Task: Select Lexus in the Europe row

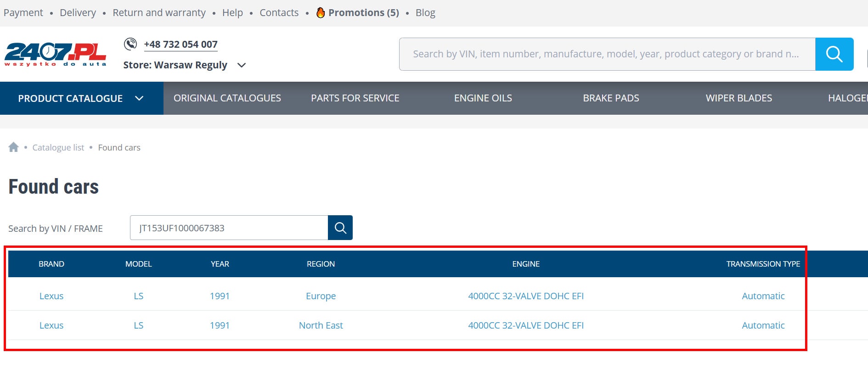Action: [x=51, y=296]
